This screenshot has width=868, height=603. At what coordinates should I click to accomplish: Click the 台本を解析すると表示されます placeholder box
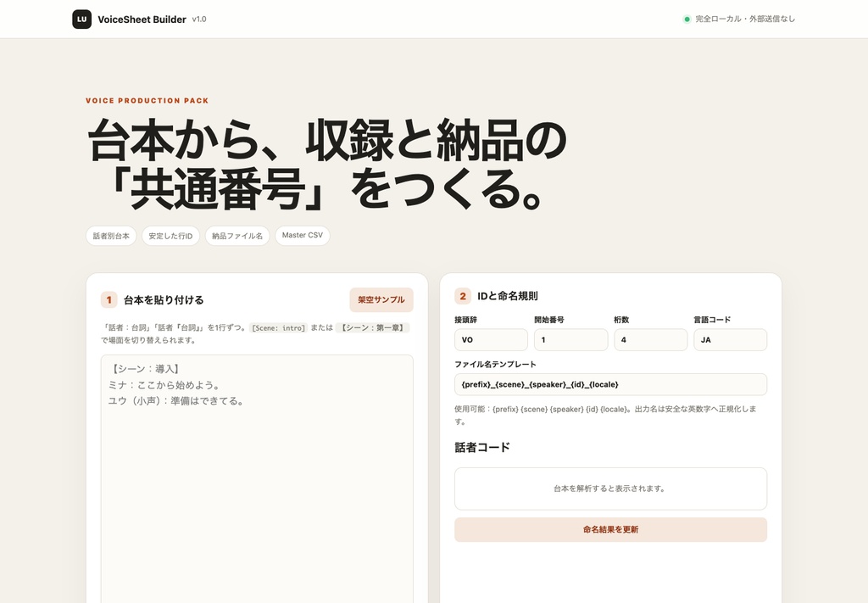pos(610,489)
